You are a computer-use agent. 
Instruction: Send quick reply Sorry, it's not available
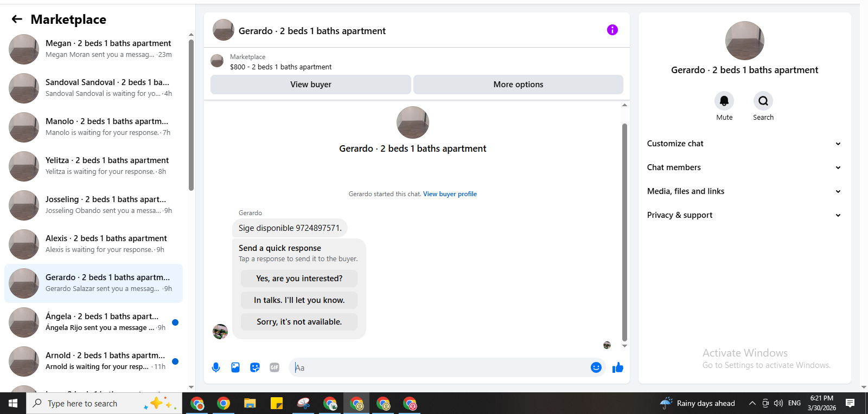(299, 322)
